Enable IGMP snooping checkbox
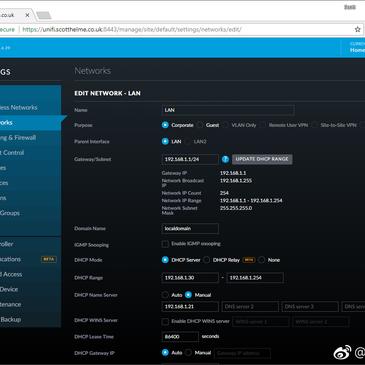Screen dimensions: 365x365 pos(165,244)
